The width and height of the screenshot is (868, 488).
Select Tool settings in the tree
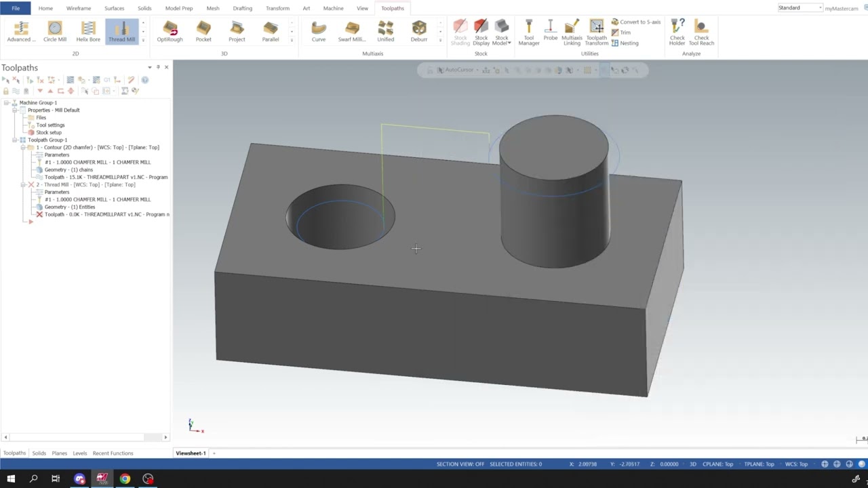[50, 125]
